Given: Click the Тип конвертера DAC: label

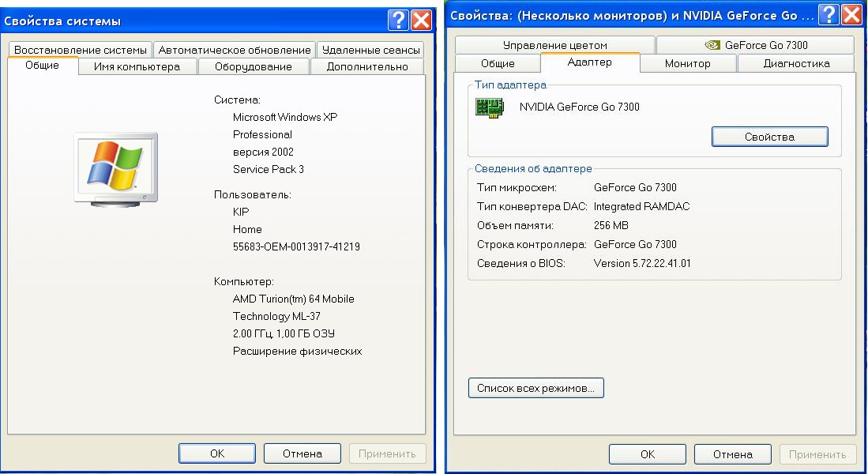Looking at the screenshot, I should 532,206.
